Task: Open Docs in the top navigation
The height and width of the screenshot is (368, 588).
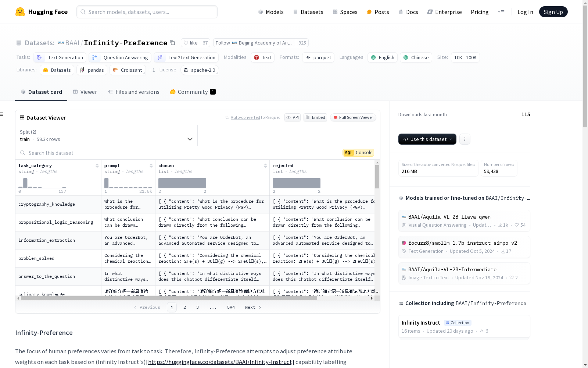Action: (408, 12)
